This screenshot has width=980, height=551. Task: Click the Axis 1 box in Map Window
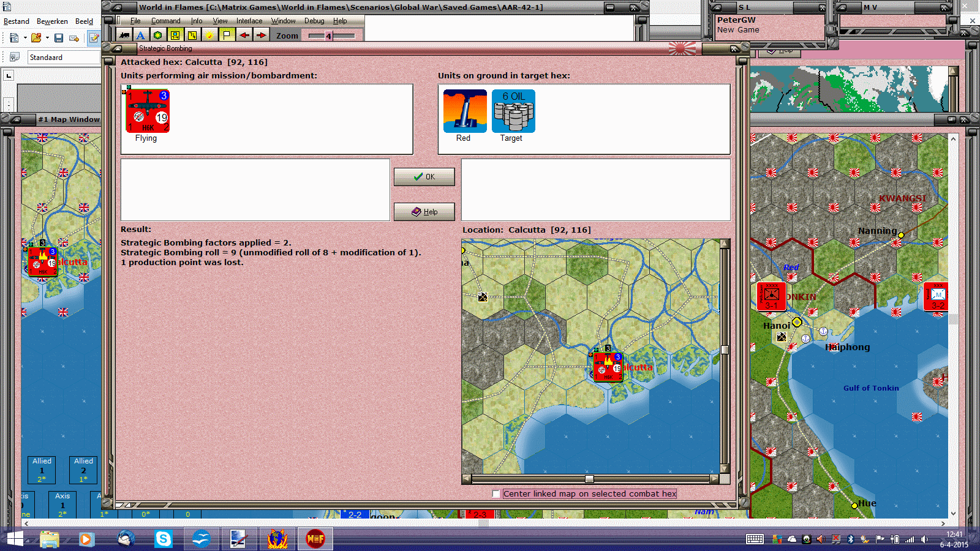click(62, 505)
